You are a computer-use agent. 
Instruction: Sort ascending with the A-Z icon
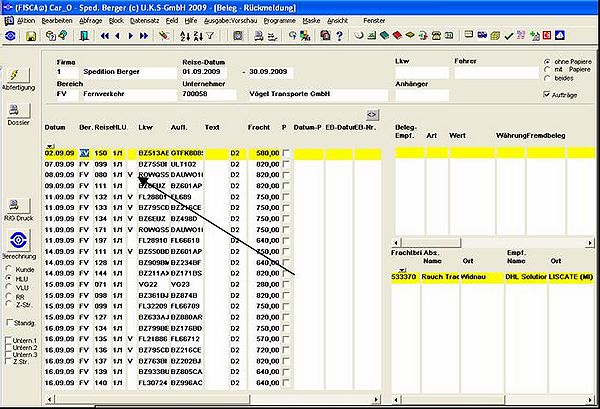pos(185,36)
